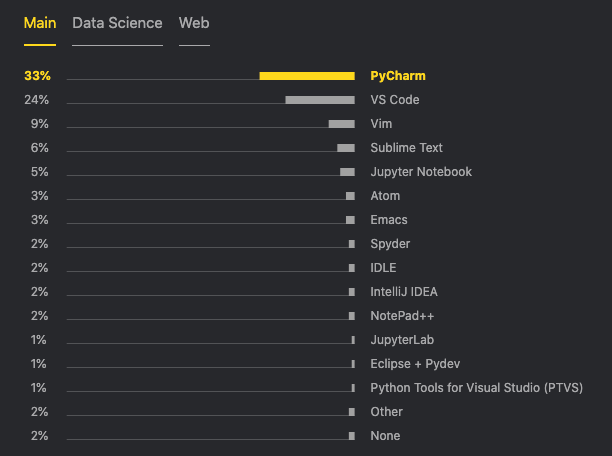
Task: Click the Spyder label
Action: point(390,244)
